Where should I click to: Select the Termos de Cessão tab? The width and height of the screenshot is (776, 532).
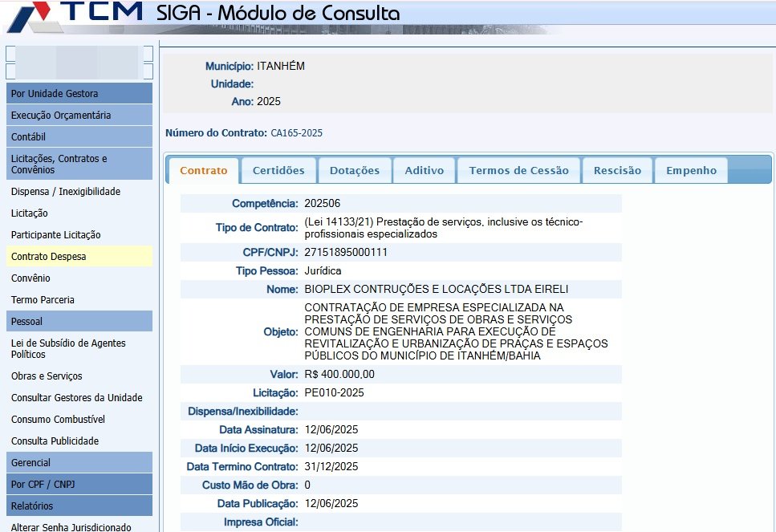pos(518,170)
